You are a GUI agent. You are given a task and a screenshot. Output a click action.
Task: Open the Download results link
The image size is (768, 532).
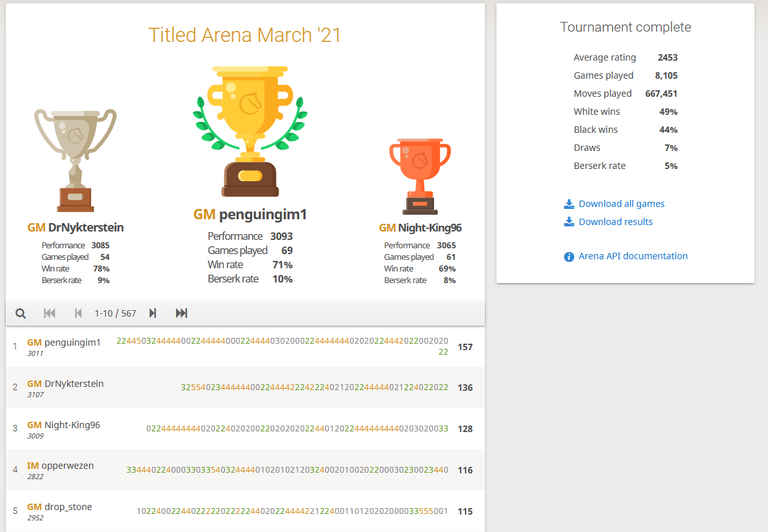coord(615,222)
